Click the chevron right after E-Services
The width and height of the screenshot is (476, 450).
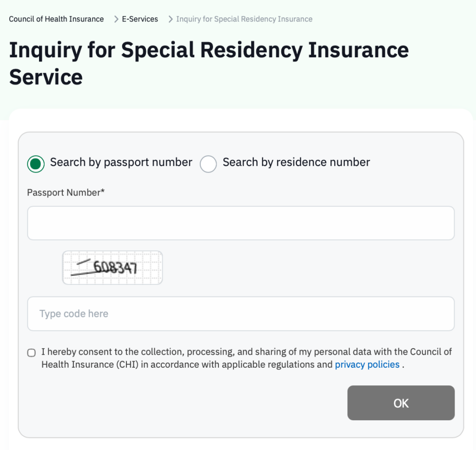coord(171,19)
